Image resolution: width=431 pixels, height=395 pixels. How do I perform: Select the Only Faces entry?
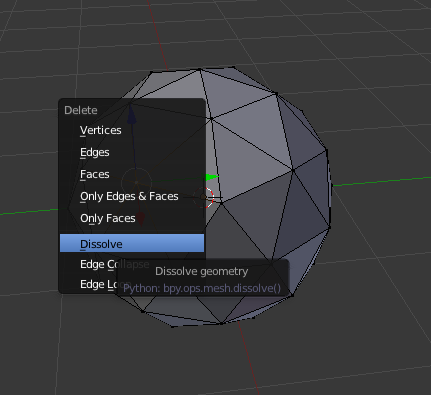click(x=132, y=218)
